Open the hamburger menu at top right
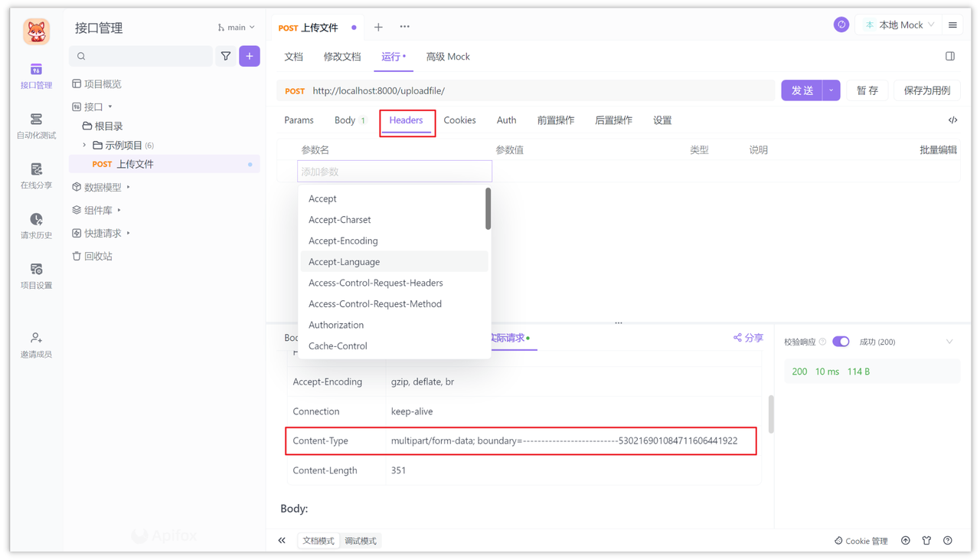 952,25
